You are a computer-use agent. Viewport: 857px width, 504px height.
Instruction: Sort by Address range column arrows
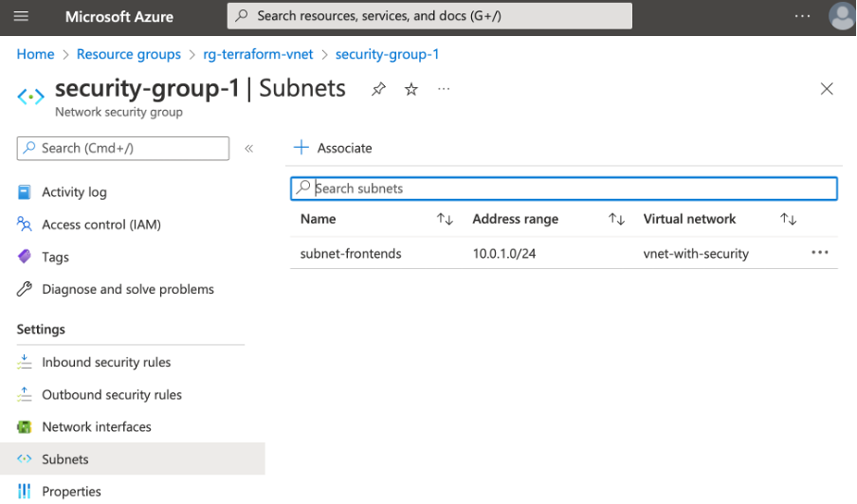pyautogui.click(x=616, y=220)
